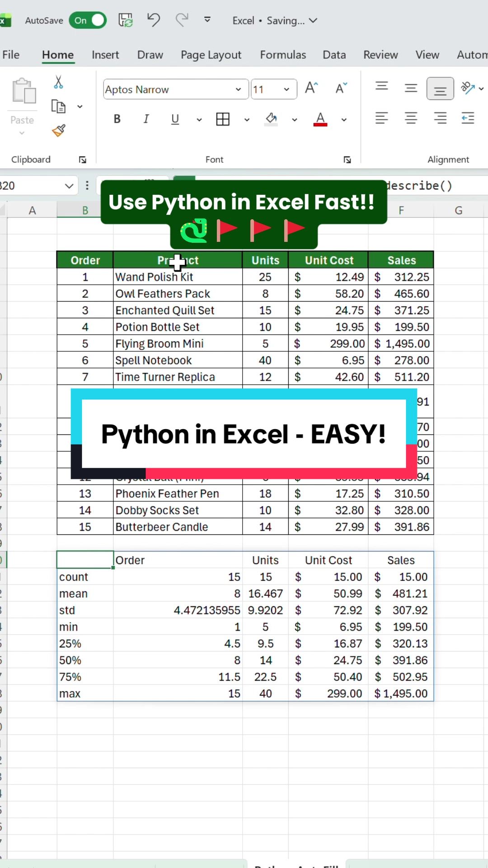Open the Clipboard dialog launcher

pyautogui.click(x=82, y=160)
